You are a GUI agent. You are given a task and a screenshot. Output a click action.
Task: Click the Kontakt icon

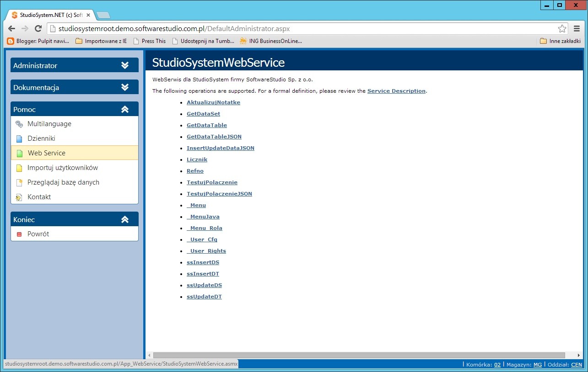[19, 197]
